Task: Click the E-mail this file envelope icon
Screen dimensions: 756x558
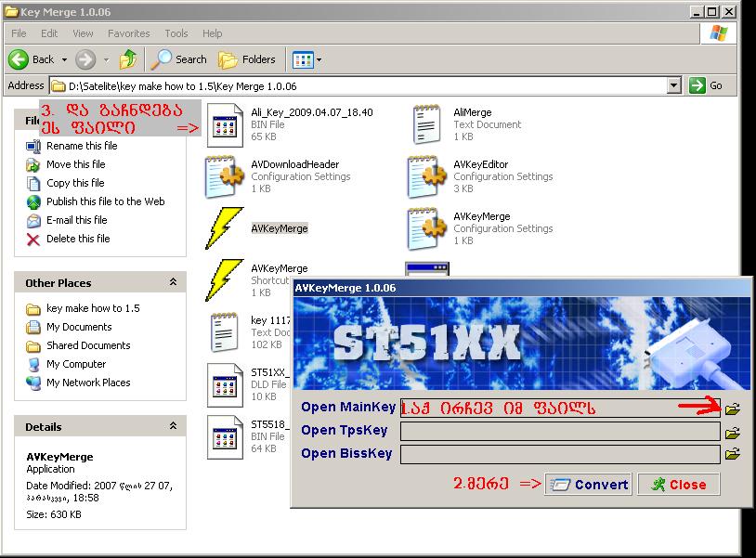Action: pos(33,221)
